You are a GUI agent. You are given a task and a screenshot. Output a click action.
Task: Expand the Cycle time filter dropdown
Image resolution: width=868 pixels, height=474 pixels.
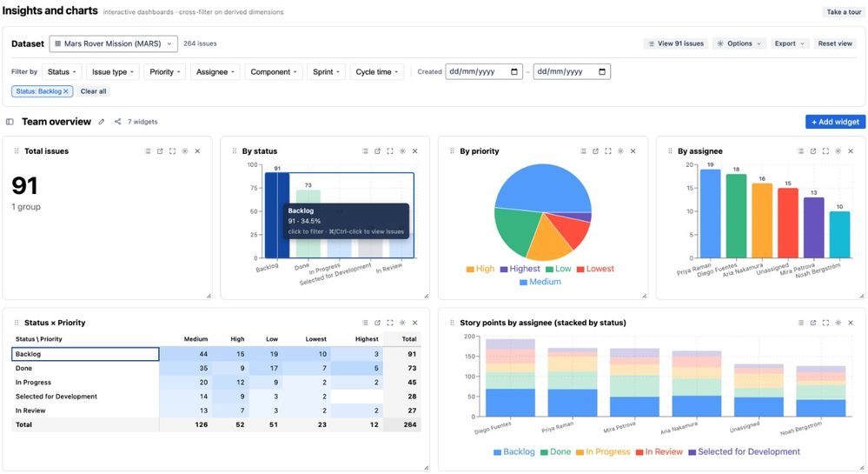[377, 72]
